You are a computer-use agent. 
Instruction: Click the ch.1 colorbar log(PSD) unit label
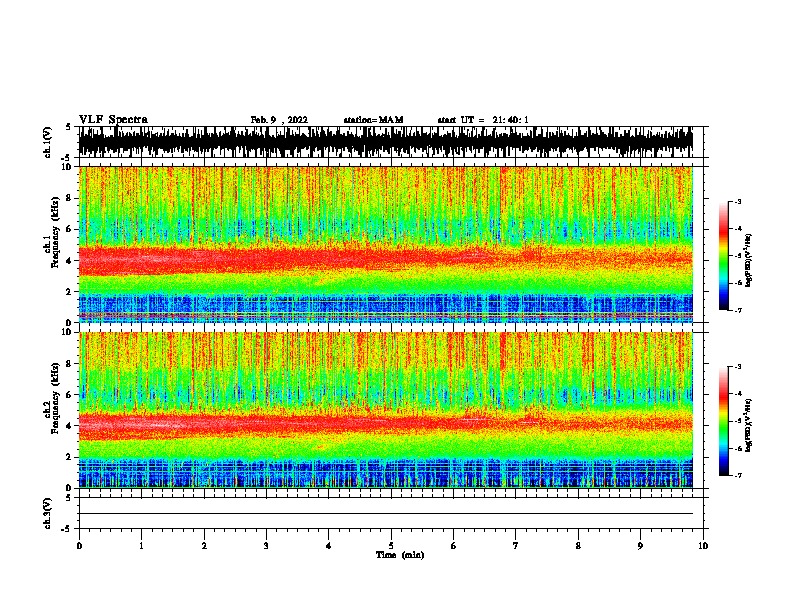749,261
